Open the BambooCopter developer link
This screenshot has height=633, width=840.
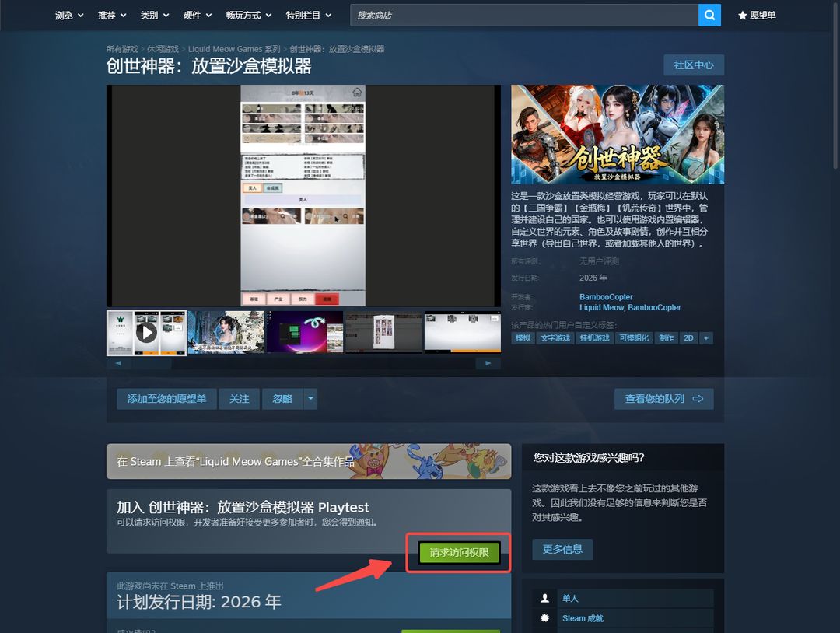pos(606,297)
